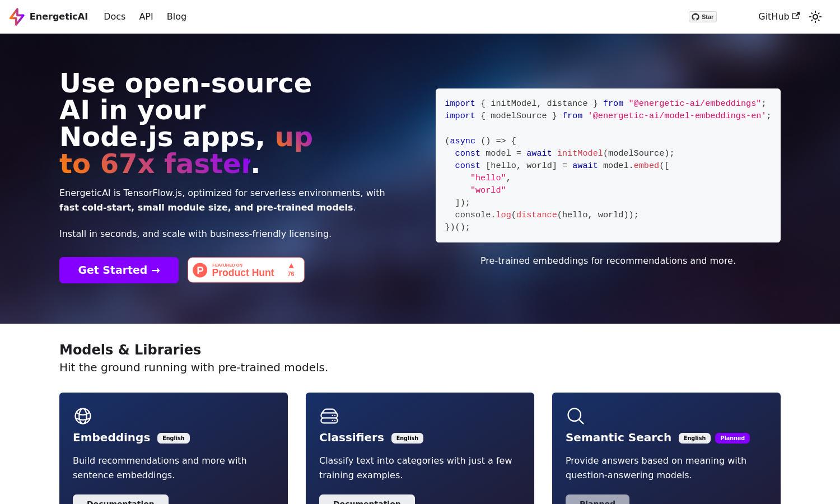
Task: Click the Classifiers card title
Action: (352, 437)
